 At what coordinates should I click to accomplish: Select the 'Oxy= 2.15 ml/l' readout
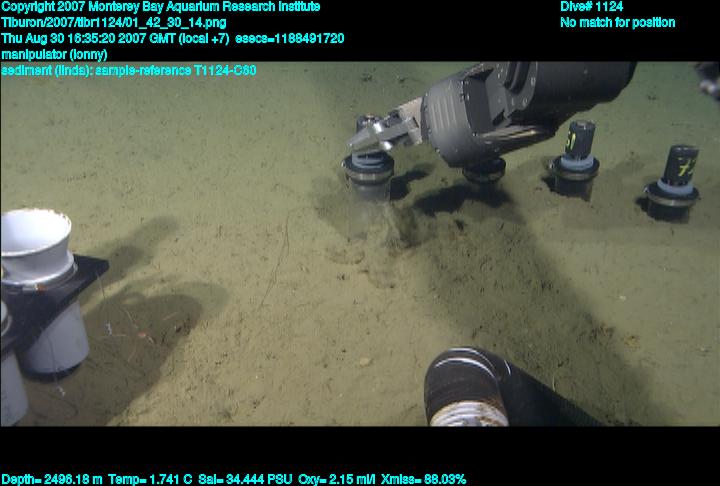[337, 480]
